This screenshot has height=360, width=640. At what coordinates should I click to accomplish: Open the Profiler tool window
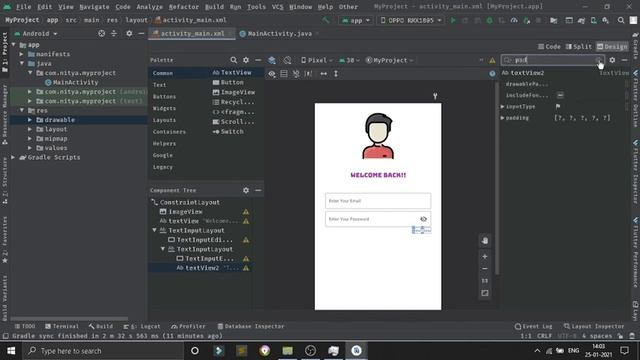[x=188, y=326]
